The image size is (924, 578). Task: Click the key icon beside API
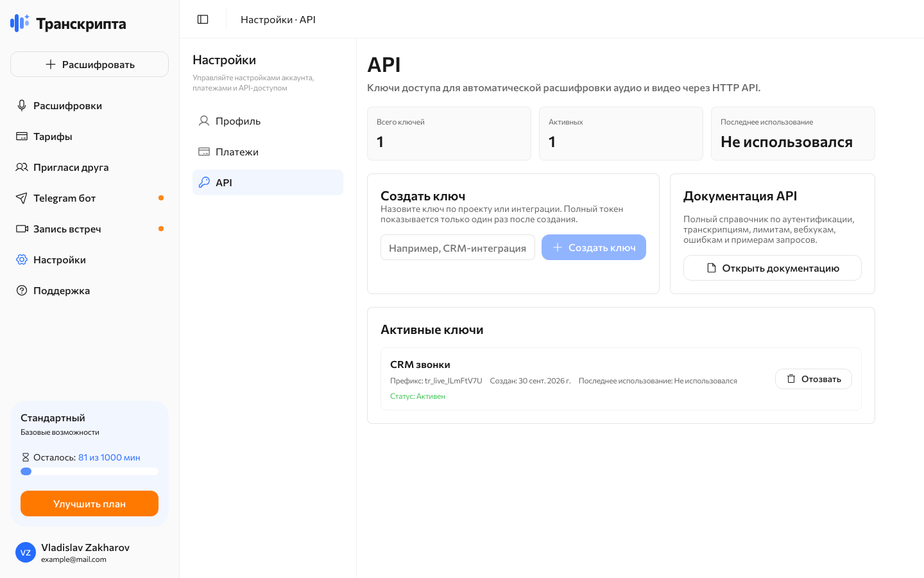tap(204, 182)
